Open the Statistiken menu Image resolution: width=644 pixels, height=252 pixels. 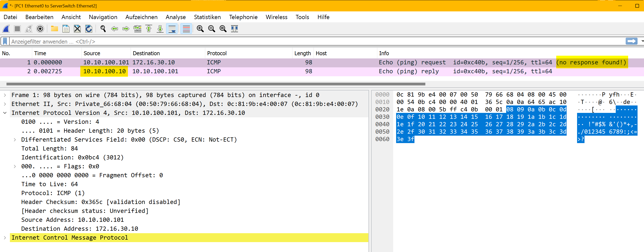(x=207, y=17)
